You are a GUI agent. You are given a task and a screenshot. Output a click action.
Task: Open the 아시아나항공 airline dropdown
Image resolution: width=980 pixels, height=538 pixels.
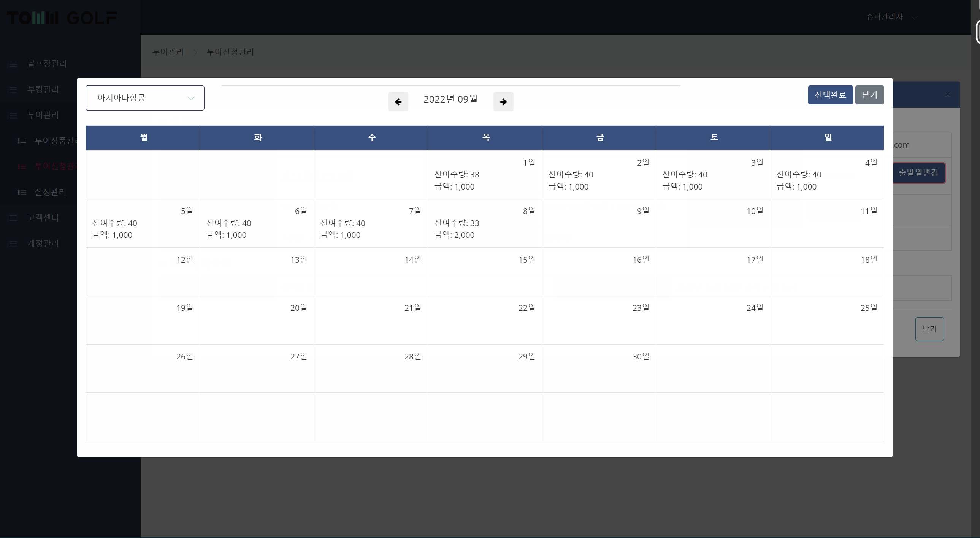(x=144, y=98)
